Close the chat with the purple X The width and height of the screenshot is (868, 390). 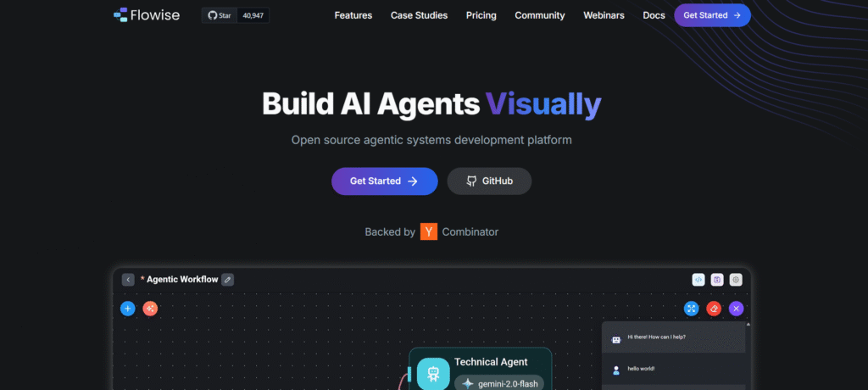[x=736, y=309]
